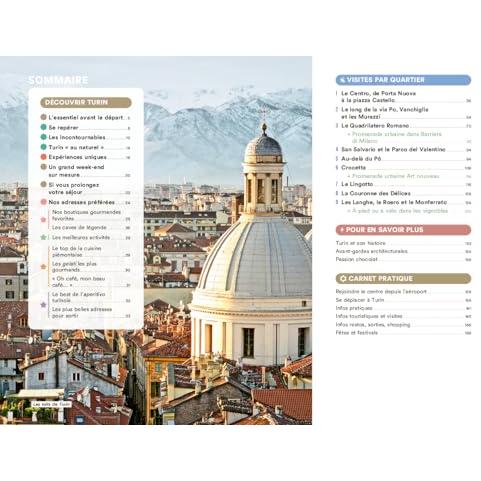Image resolution: width=481 pixels, height=481 pixels.
Task: Select Infos touristiques et visites
Action: click(x=403, y=316)
